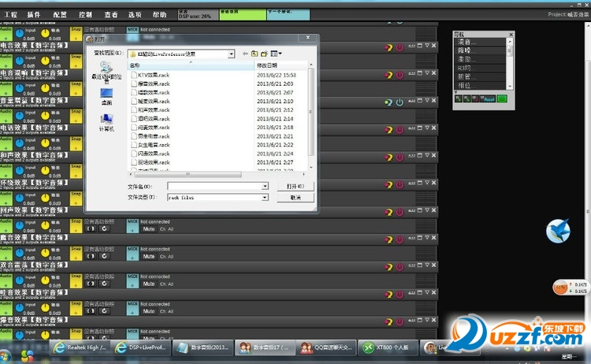The width and height of the screenshot is (591, 364).
Task: Toggle power on the 爆音效果 plugin
Action: click(x=400, y=322)
